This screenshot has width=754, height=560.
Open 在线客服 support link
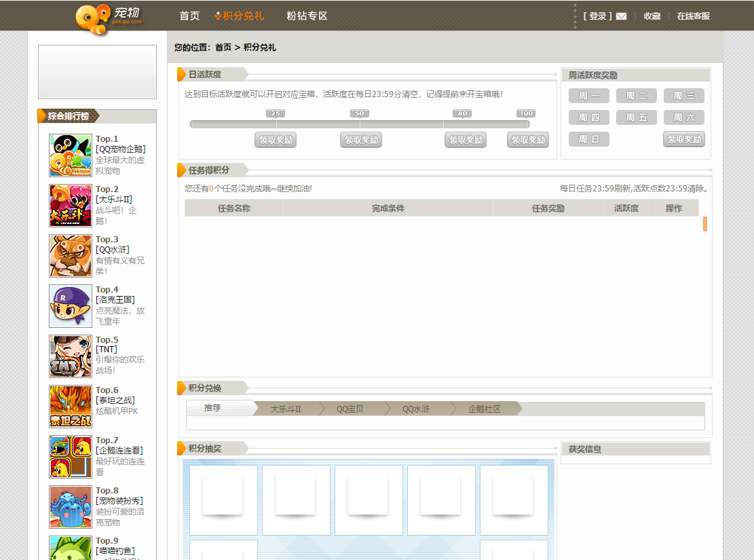694,16
